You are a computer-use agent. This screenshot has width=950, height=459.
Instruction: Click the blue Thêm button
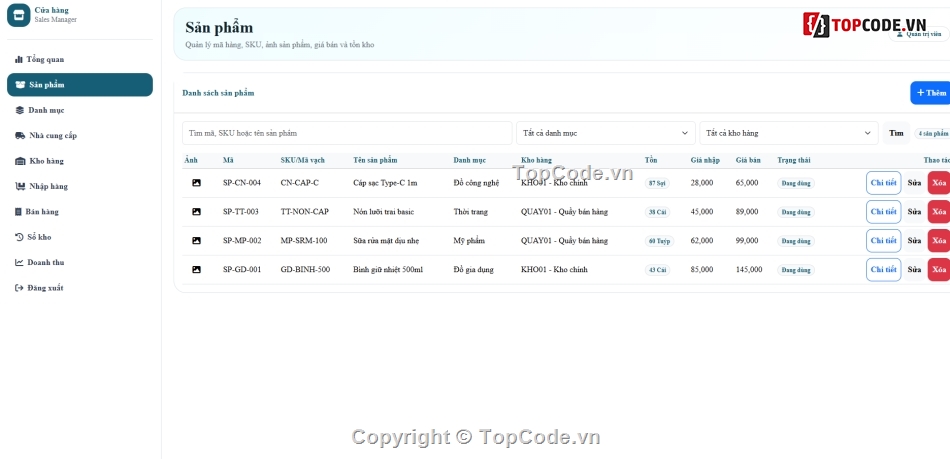(x=931, y=93)
